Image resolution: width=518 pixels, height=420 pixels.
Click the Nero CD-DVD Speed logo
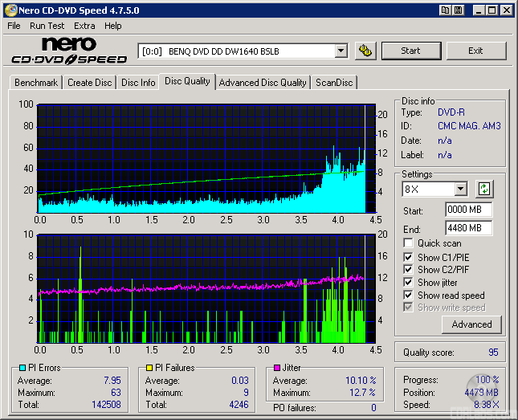69,51
